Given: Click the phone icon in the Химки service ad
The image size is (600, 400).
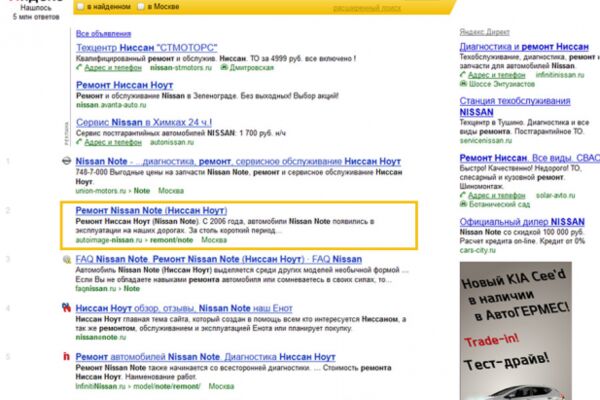Looking at the screenshot, I should pyautogui.click(x=79, y=142).
